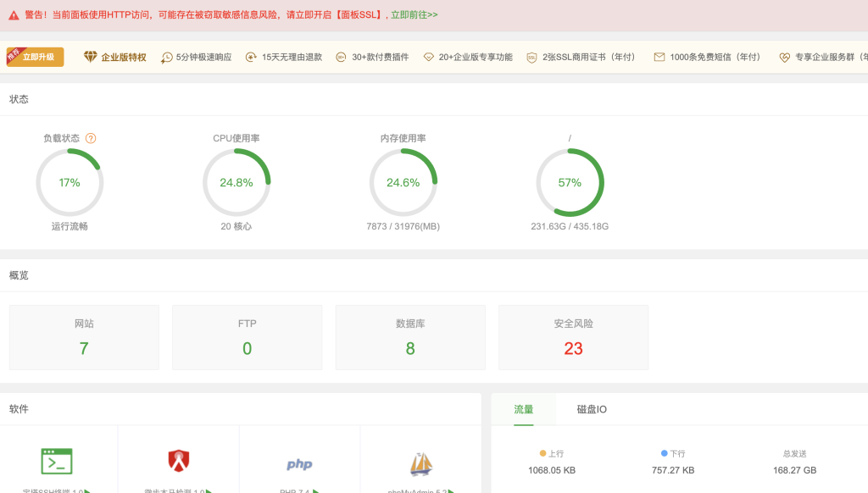Click the 5分钟极速响应 text
Screen dimensions: 868x493
pyautogui.click(x=203, y=57)
